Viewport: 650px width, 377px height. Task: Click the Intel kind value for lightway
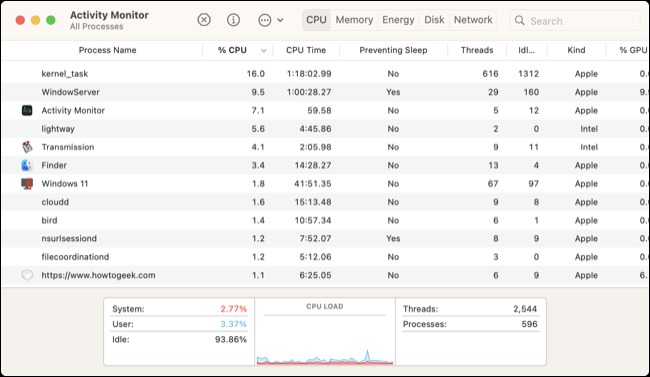tap(589, 129)
